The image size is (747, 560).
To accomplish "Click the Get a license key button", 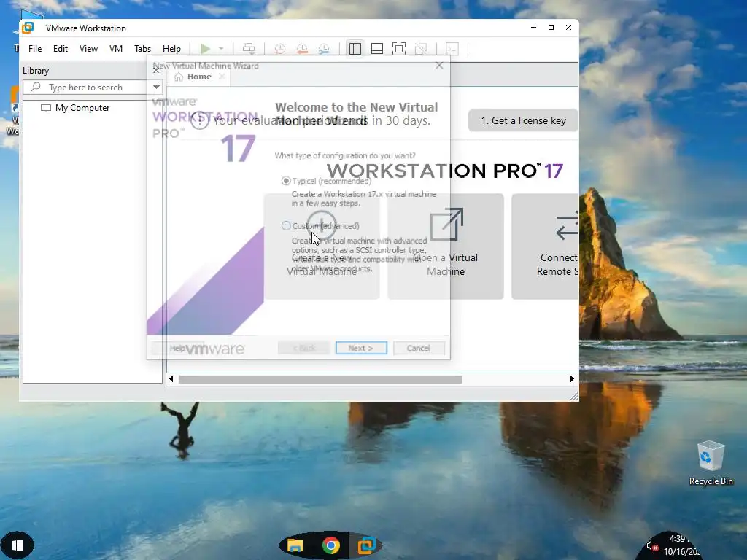I will coord(523,120).
